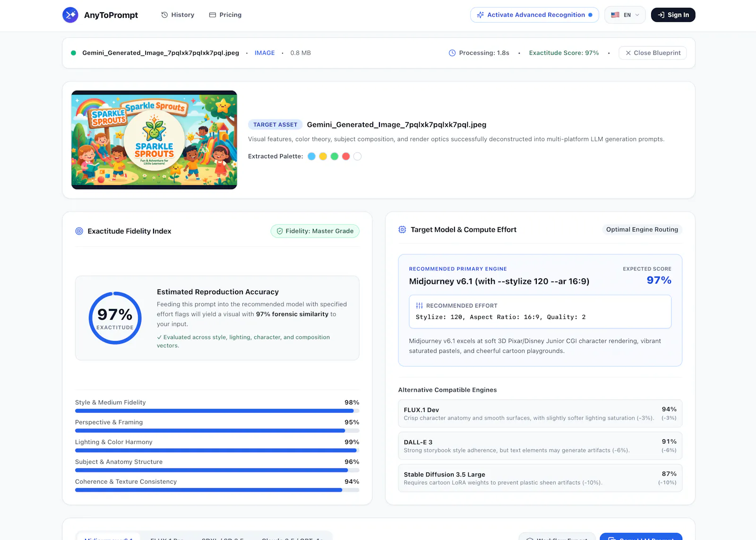Viewport: 756px width, 540px height.
Task: Click the 97% Exactitude circular gauge
Action: point(115,318)
